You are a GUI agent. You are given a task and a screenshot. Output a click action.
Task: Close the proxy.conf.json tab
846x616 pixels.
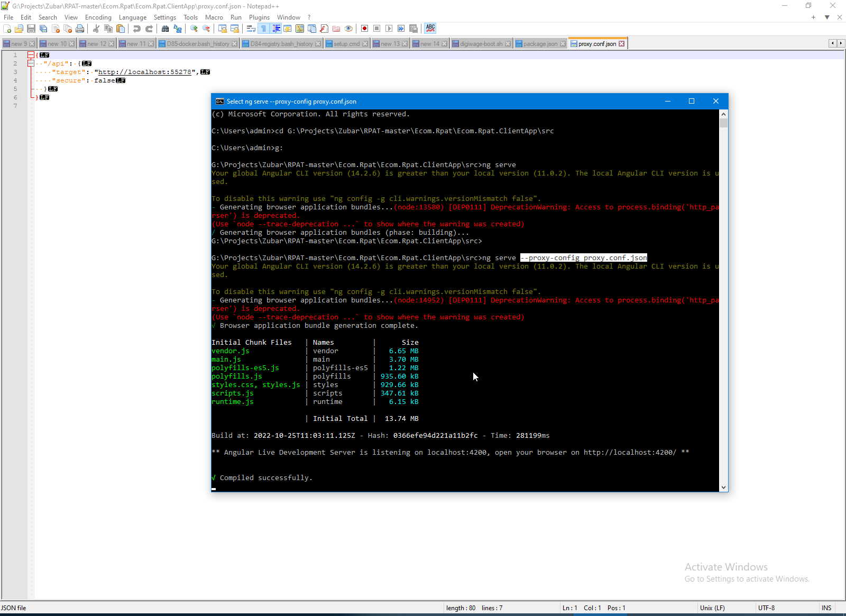622,44
